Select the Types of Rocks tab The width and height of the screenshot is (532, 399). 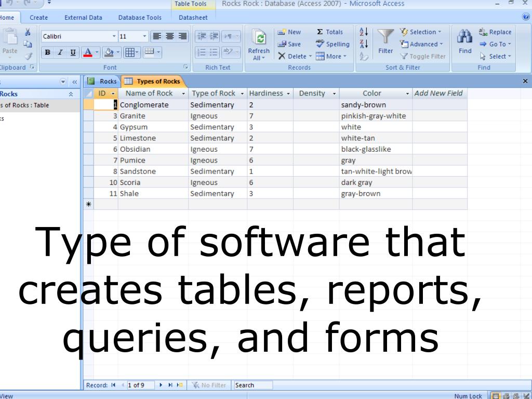152,81
